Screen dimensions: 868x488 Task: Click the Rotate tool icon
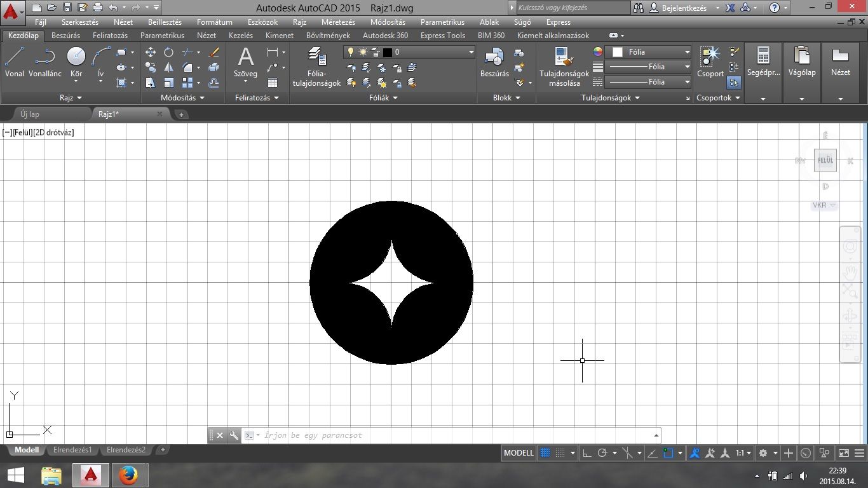[168, 52]
